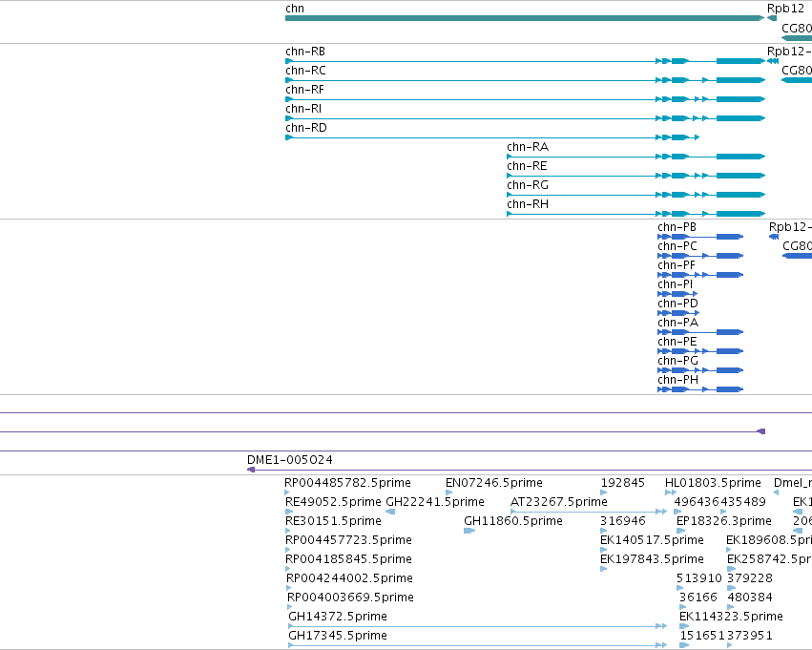Select the EN07246.5prime EST label
This screenshot has height=650, width=812.
coord(494,483)
